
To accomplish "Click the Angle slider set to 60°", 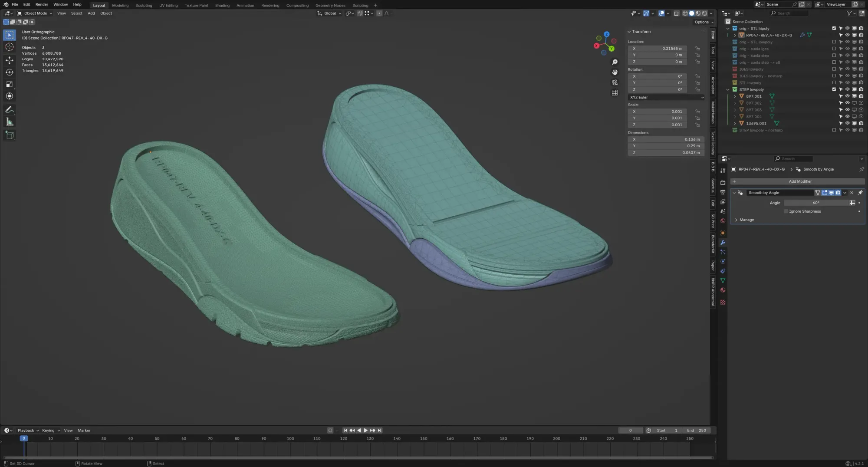I will point(816,203).
